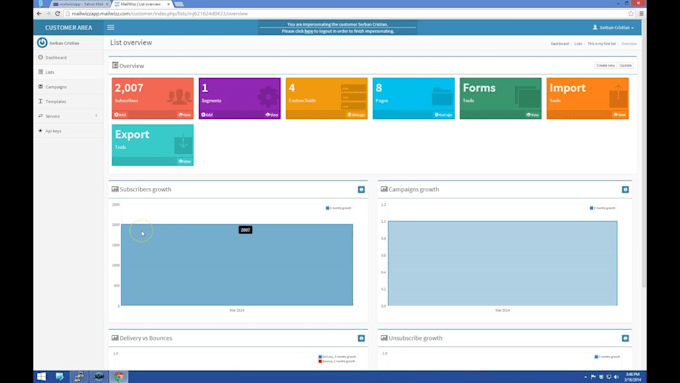The image size is (680, 383).
Task: Toggle the sidebar hamburger menu icon
Action: (x=111, y=27)
